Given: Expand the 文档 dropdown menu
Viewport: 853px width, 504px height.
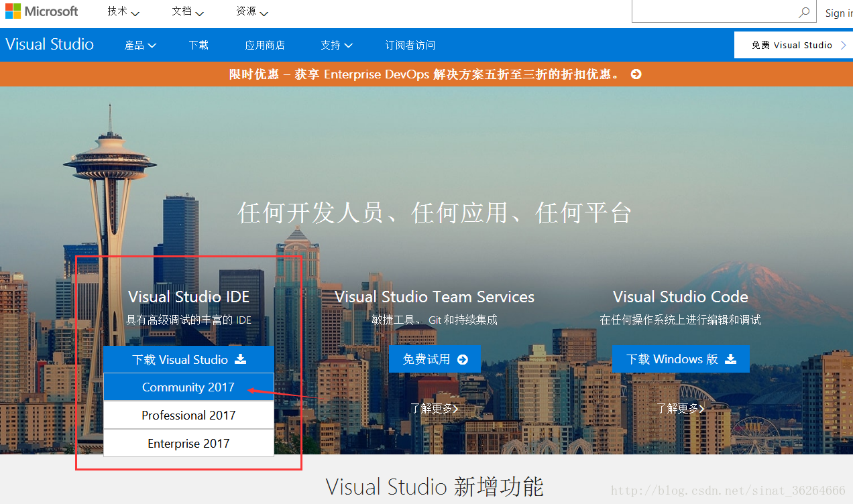Looking at the screenshot, I should 188,11.
